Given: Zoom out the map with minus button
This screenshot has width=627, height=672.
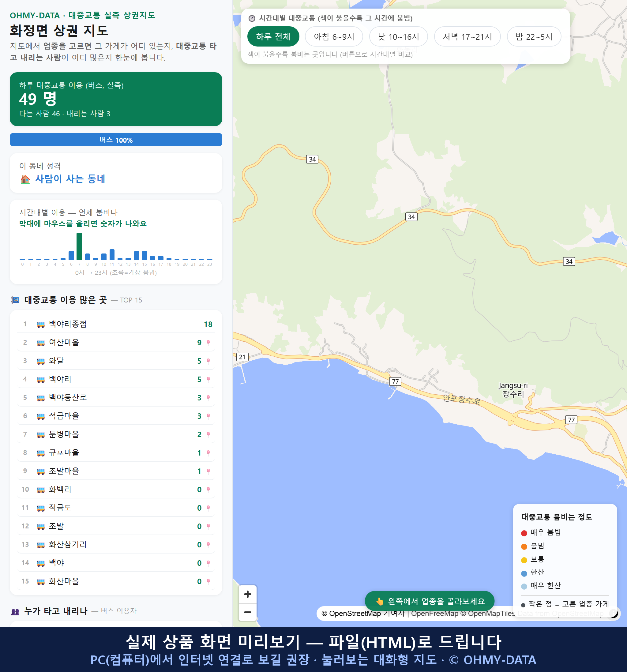Looking at the screenshot, I should tap(247, 612).
